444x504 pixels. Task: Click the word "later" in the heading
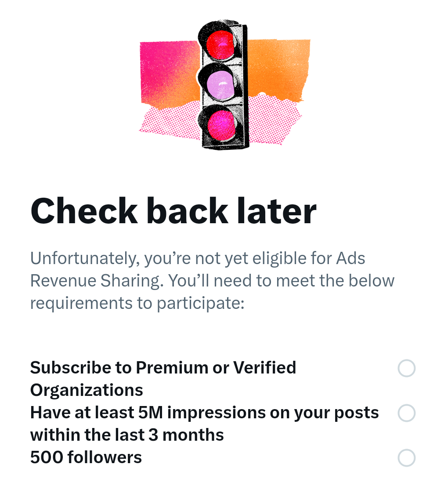tap(282, 211)
